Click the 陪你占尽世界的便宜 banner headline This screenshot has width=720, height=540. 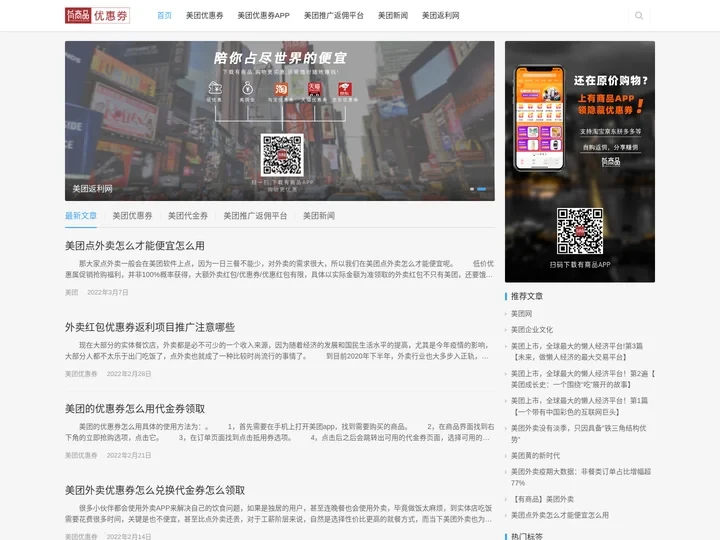[x=280, y=58]
